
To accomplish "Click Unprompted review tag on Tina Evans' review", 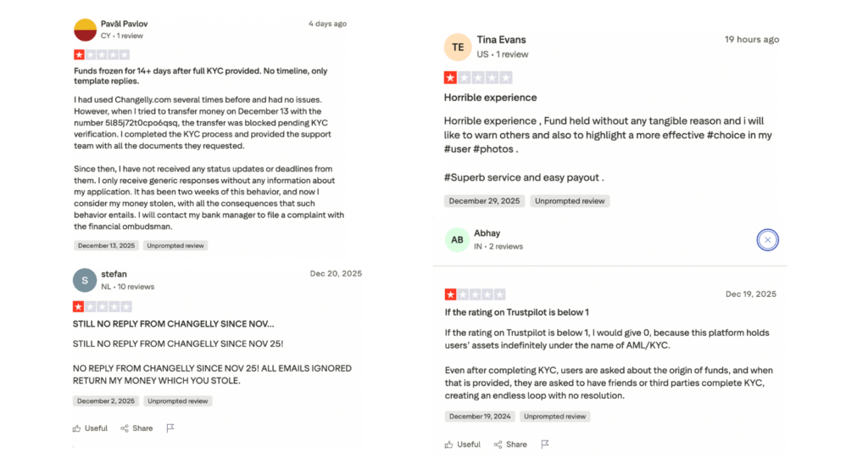I will [570, 201].
